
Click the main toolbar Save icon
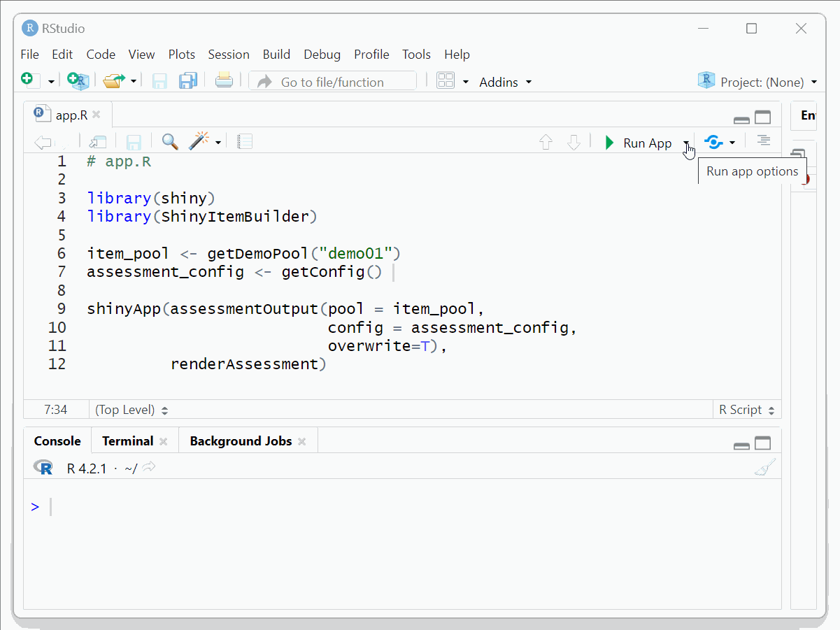(160, 82)
